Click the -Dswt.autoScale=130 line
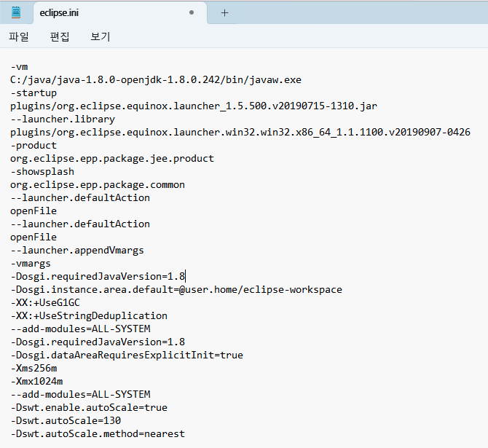488x448 pixels. pos(66,420)
